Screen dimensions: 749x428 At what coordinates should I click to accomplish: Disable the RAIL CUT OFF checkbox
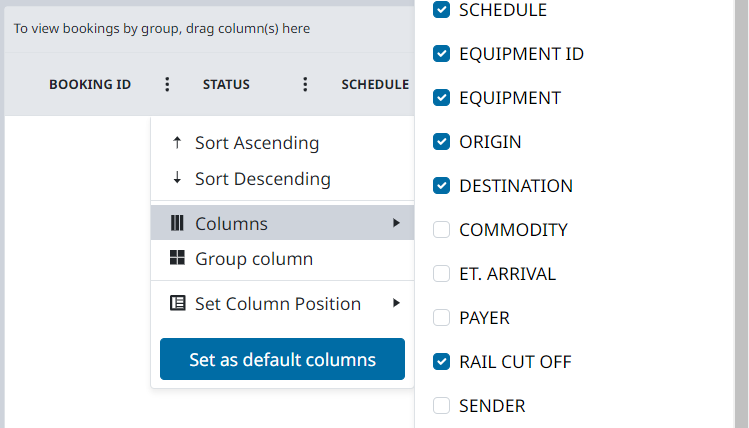[x=441, y=362]
